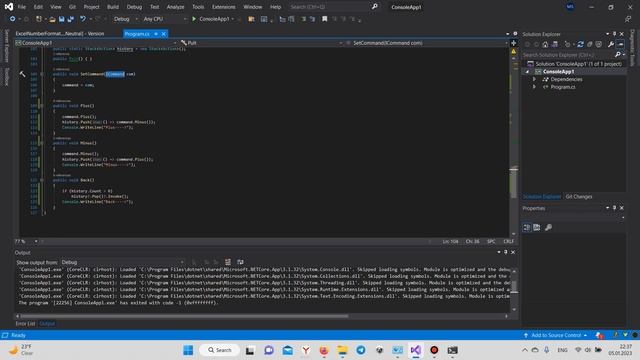This screenshot has width=640, height=360.
Task: Click the blue Sync icon in Solution Explorer
Action: tap(580, 44)
